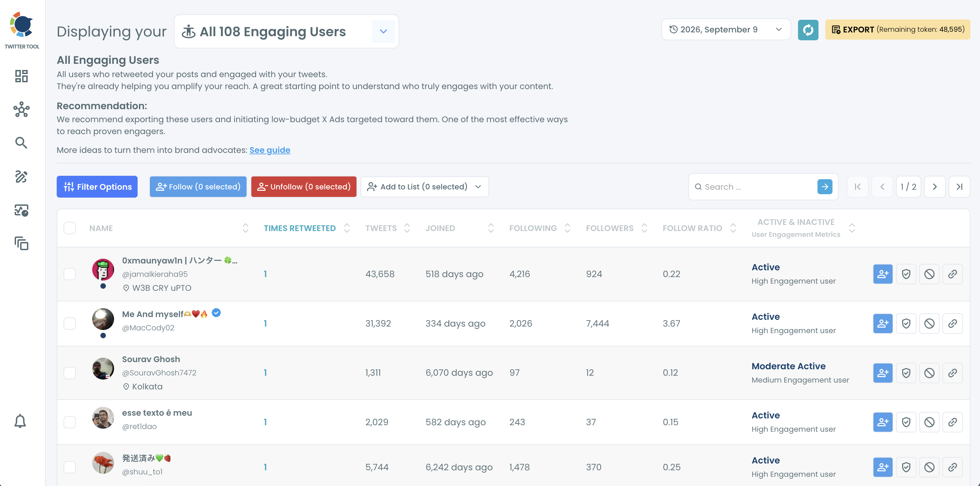
Task: Open the dashboard grid icon in sidebar
Action: (21, 76)
